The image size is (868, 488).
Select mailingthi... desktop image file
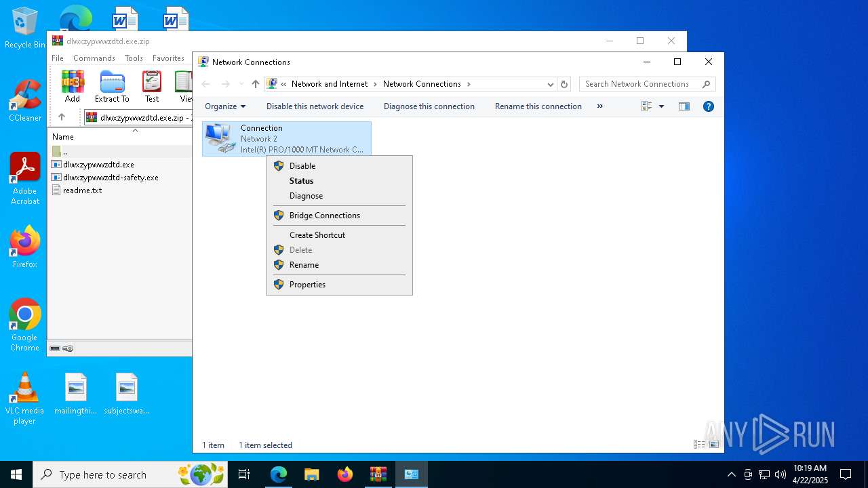point(76,394)
